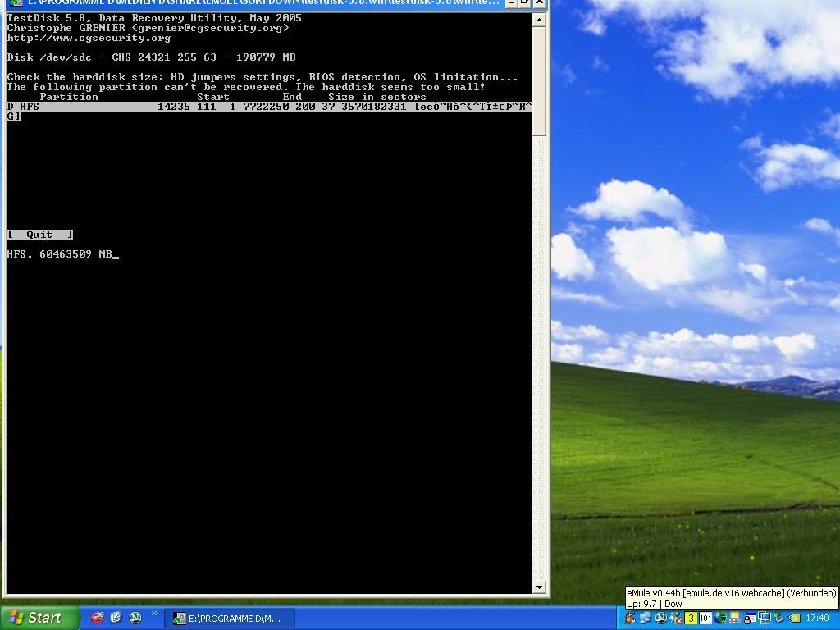The image size is (840, 630).
Task: Click the yellow-and-red monitor tray icon
Action: (734, 619)
